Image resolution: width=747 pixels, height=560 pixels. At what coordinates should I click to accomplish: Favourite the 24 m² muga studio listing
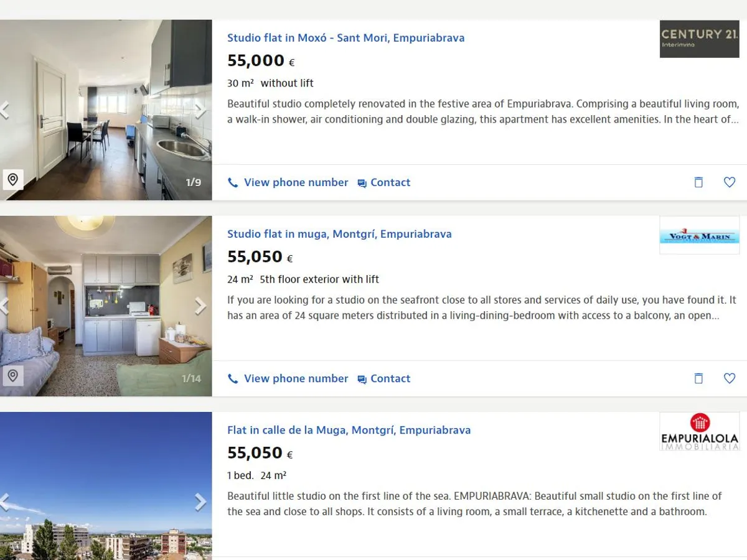tap(730, 378)
